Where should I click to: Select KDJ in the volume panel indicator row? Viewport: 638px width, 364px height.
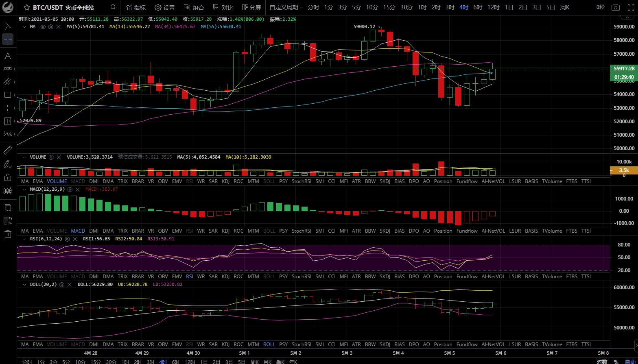point(225,181)
